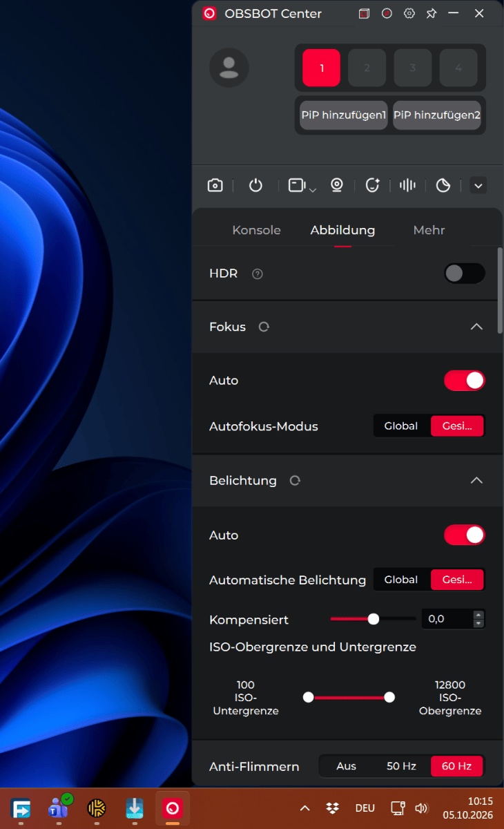Viewport: 504px width, 829px height.
Task: Click the camera snapshot icon
Action: point(215,185)
